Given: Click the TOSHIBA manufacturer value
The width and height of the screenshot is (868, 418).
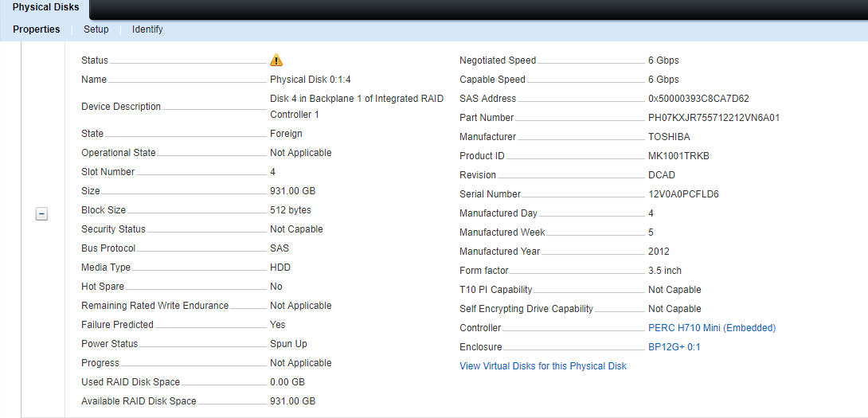Looking at the screenshot, I should [x=669, y=137].
